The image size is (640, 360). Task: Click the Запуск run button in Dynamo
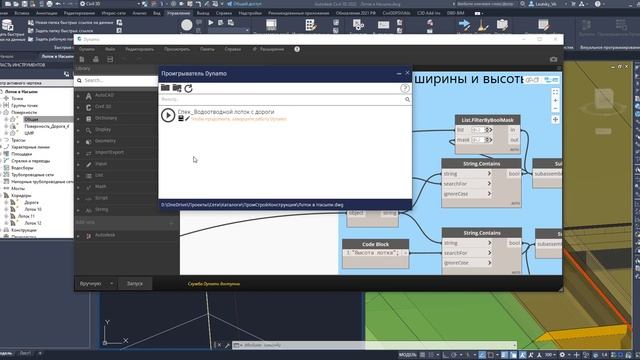(135, 283)
